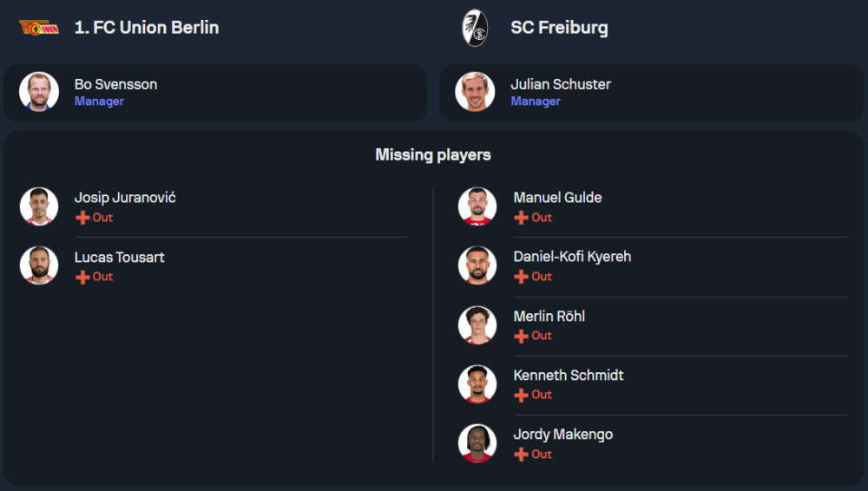Open the SC Freiburg team name link
Image resolution: width=868 pixels, height=491 pixels.
pyautogui.click(x=559, y=28)
